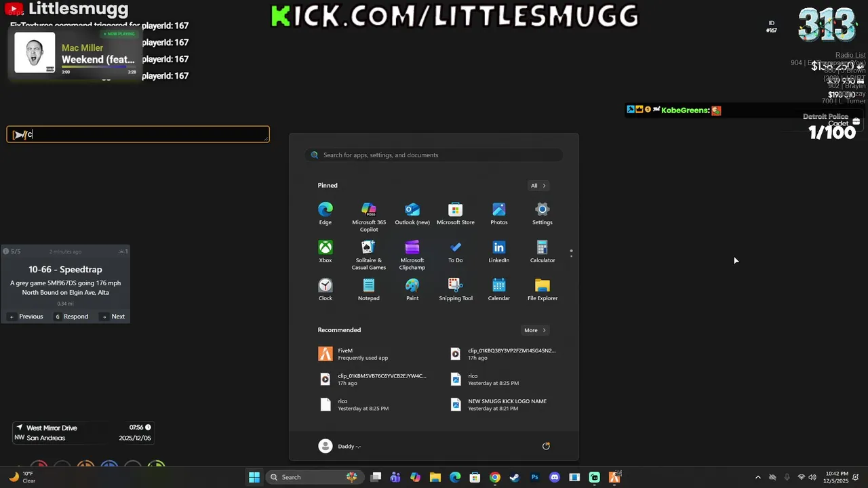Click the 10-66 - Speedtrap call title

(65, 270)
